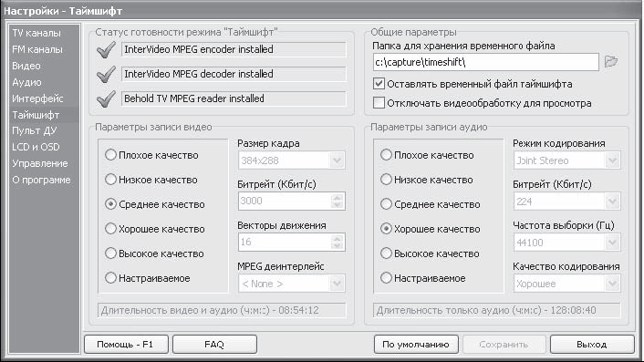The image size is (644, 362).
Task: Open the Режим кодирования dropdown
Action: [612, 160]
